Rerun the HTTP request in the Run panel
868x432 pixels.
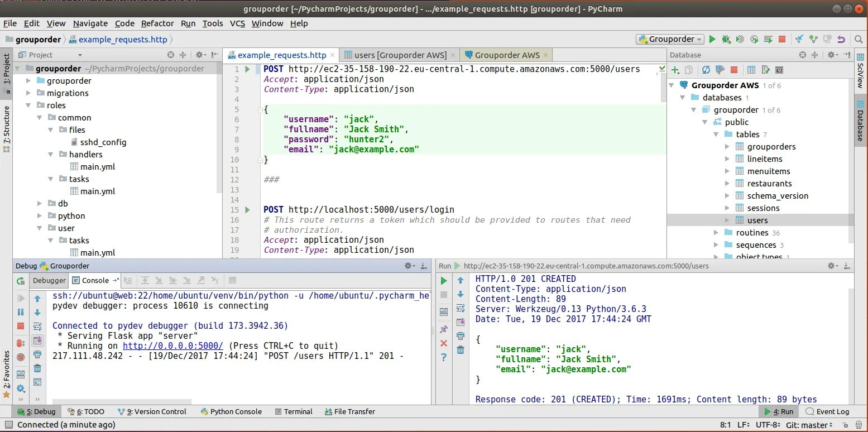point(444,281)
